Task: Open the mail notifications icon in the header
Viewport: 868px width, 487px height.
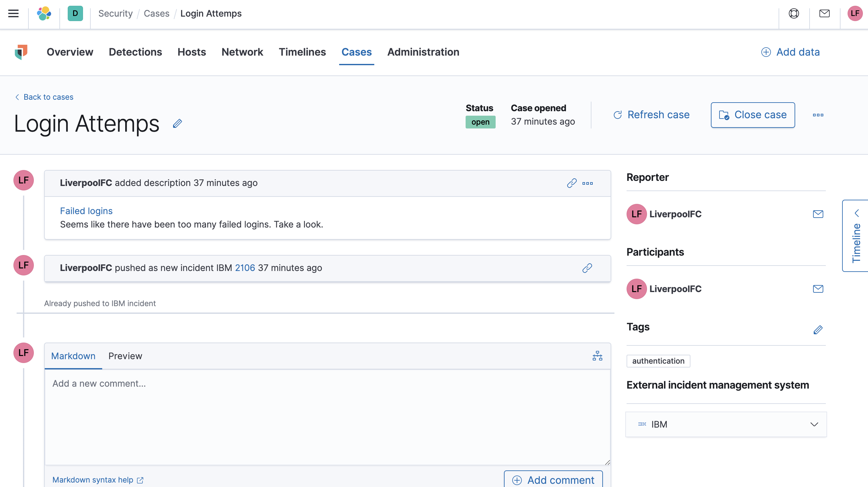Action: coord(824,13)
